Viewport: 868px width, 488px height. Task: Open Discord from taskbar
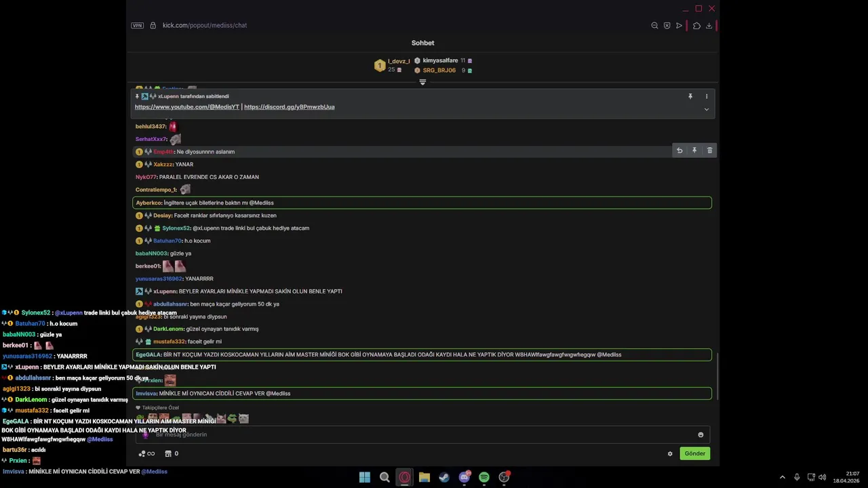465,477
